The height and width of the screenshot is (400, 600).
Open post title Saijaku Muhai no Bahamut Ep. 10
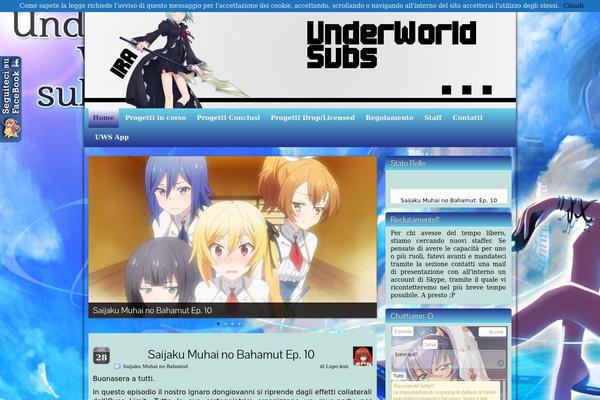231,354
